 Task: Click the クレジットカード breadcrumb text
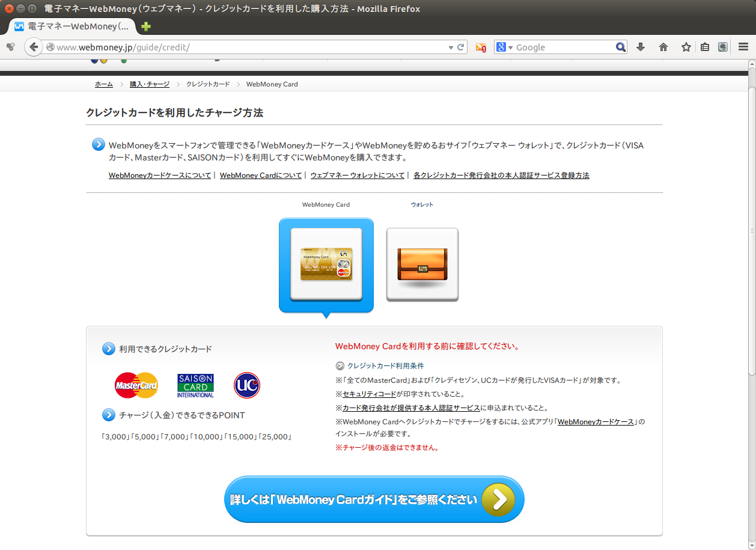point(208,84)
